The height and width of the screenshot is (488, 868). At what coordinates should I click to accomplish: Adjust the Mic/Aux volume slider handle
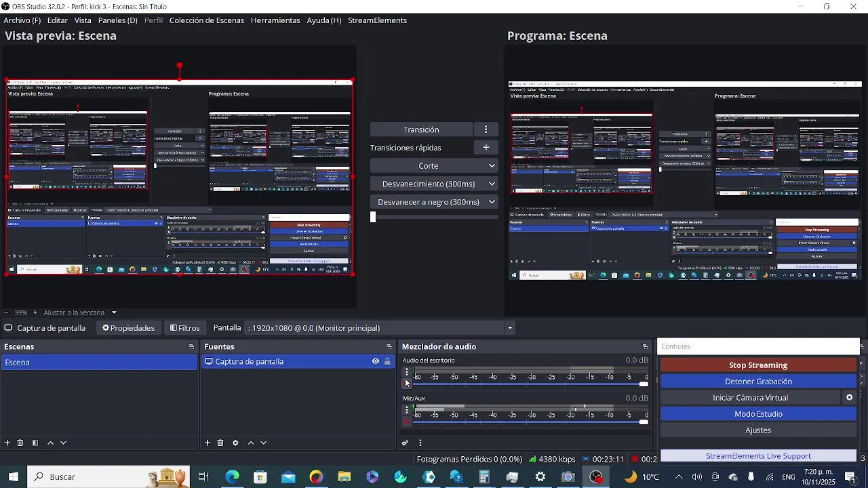click(x=644, y=422)
